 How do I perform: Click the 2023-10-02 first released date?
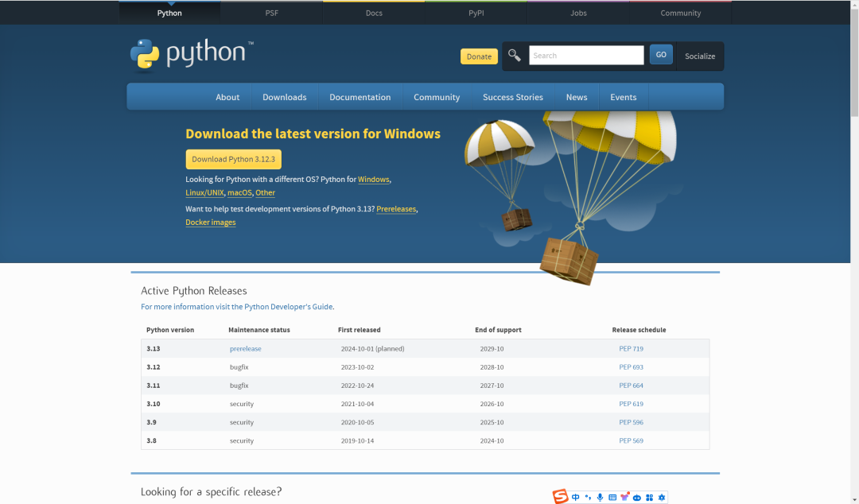[x=357, y=367]
